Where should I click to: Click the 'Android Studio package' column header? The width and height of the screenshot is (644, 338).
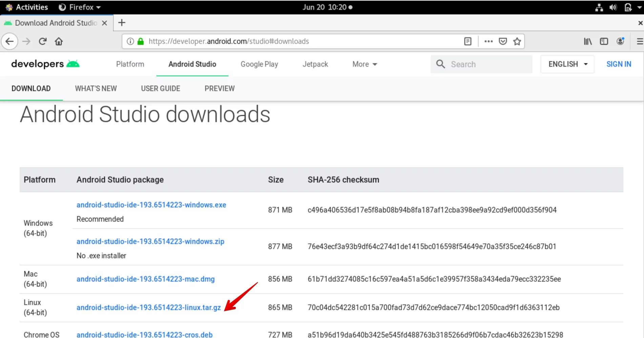point(120,180)
